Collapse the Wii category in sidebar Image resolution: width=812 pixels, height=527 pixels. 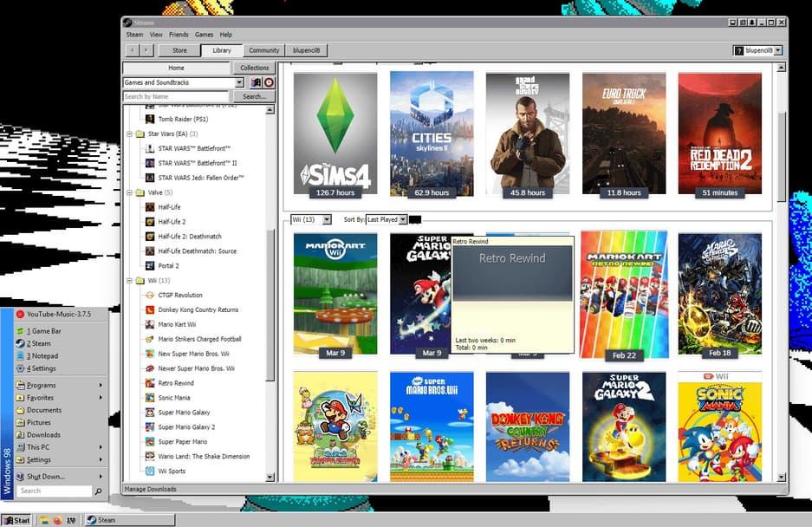click(x=129, y=281)
